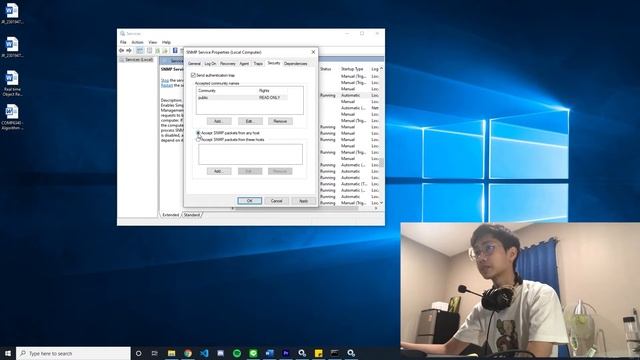Open the Windows Start menu

[x=8, y=353]
